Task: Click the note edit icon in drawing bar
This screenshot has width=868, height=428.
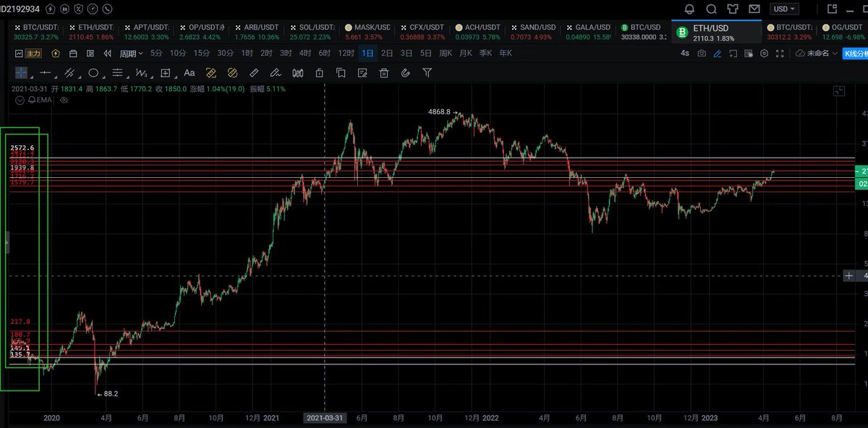Action: click(362, 72)
